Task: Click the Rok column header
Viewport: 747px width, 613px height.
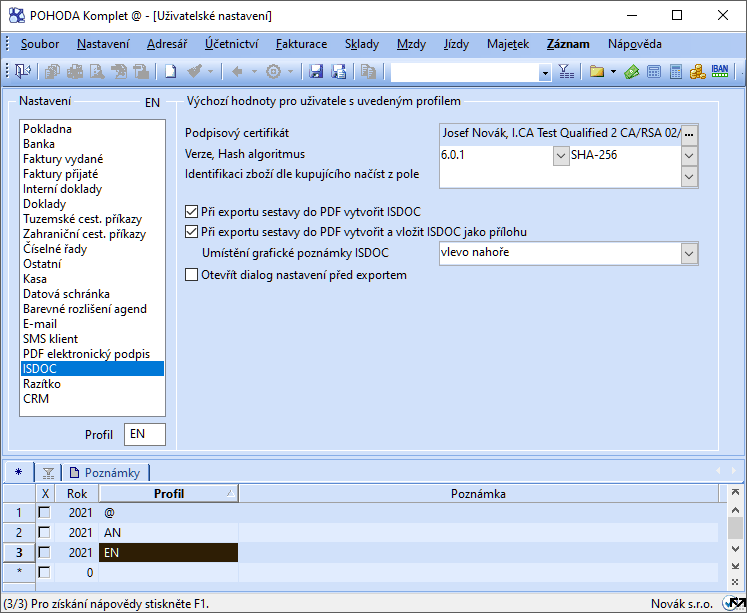Action: click(77, 493)
